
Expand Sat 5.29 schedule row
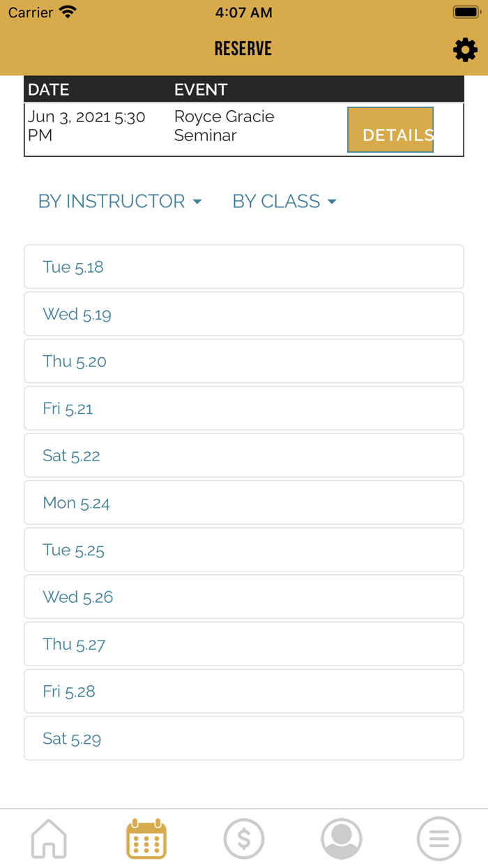click(244, 738)
